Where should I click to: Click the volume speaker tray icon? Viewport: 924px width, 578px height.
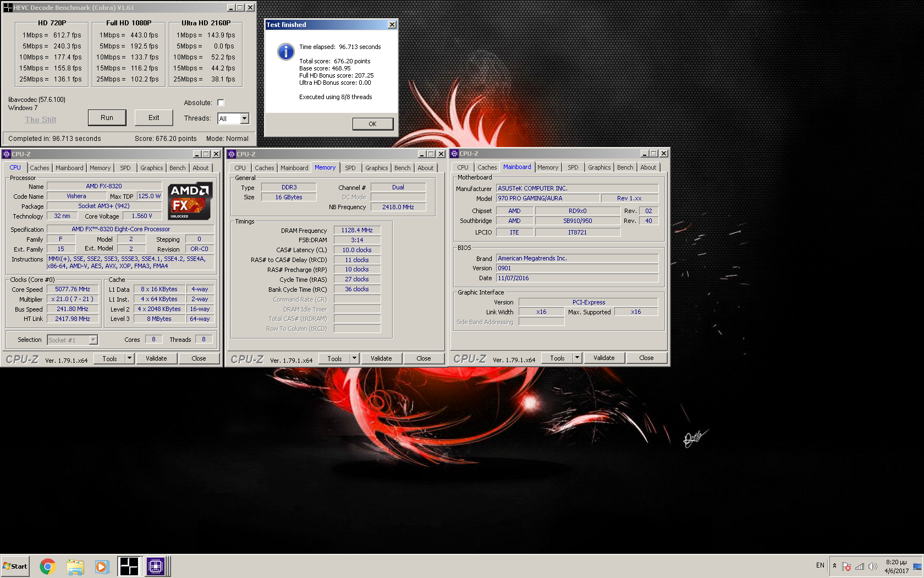(x=873, y=566)
